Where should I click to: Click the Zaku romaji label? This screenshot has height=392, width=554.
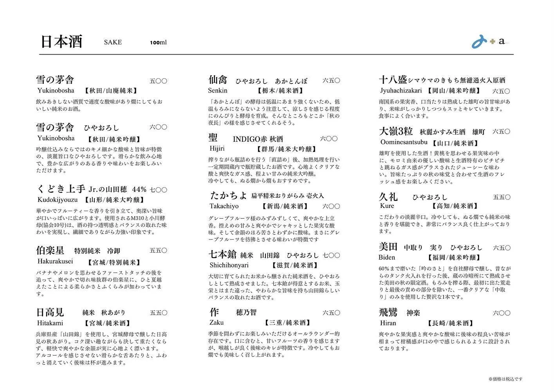coord(217,323)
